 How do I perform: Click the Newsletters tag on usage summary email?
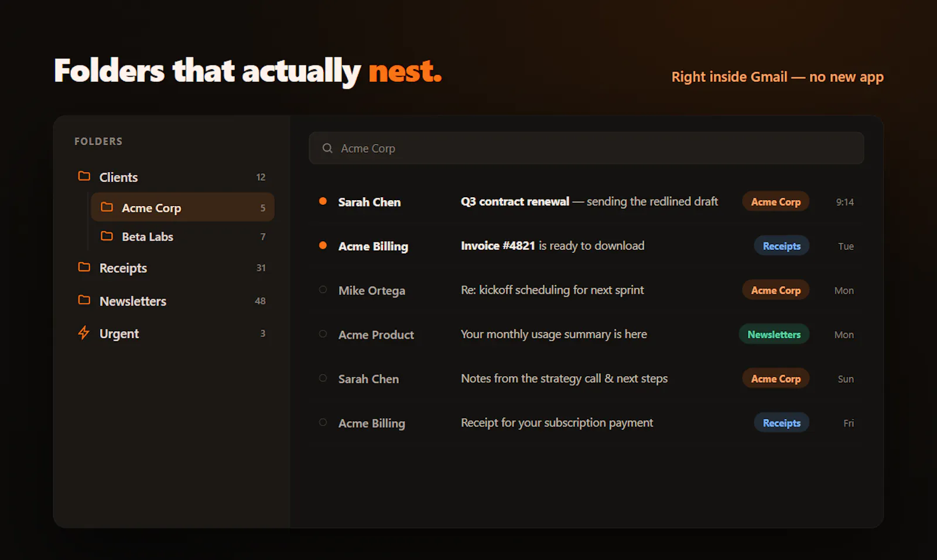coord(774,334)
